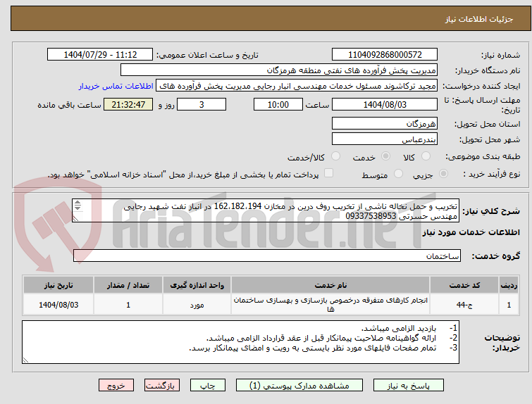Click the جزئیات اطلاعات نیاز page header
The image size is (532, 404).
(x=478, y=19)
